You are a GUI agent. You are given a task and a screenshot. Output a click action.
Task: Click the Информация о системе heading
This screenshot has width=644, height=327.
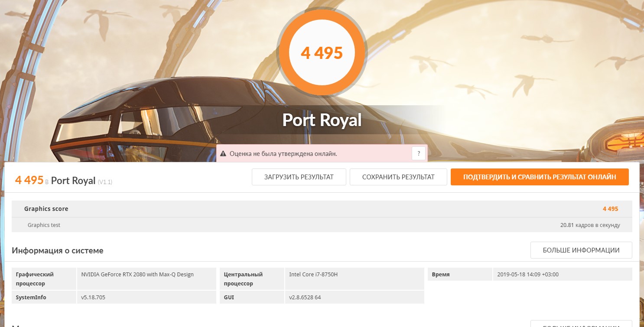(x=58, y=250)
